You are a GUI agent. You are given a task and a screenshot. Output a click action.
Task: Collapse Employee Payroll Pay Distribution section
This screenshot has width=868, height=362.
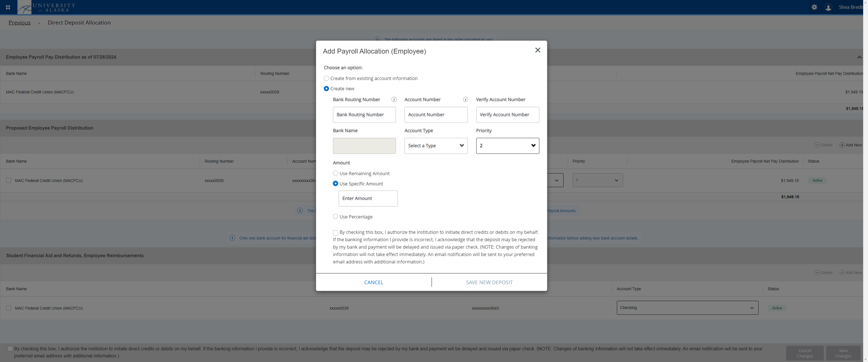[859, 57]
